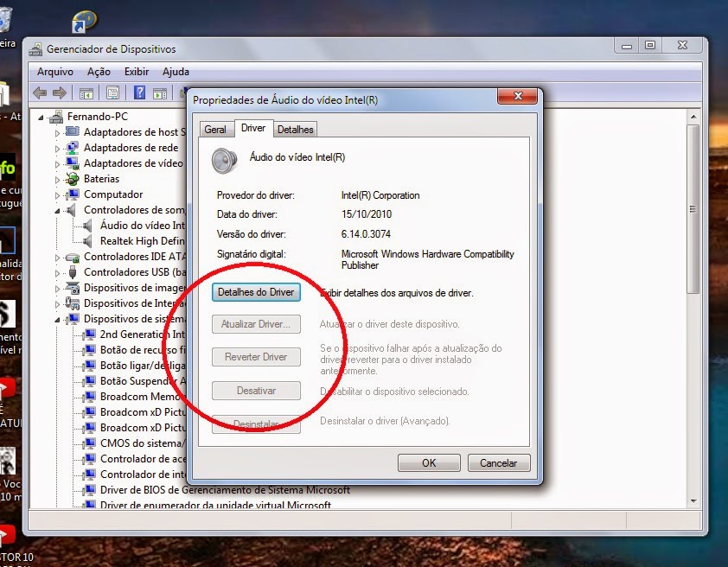Expand the Adaptadores de vídeo node

click(58, 164)
